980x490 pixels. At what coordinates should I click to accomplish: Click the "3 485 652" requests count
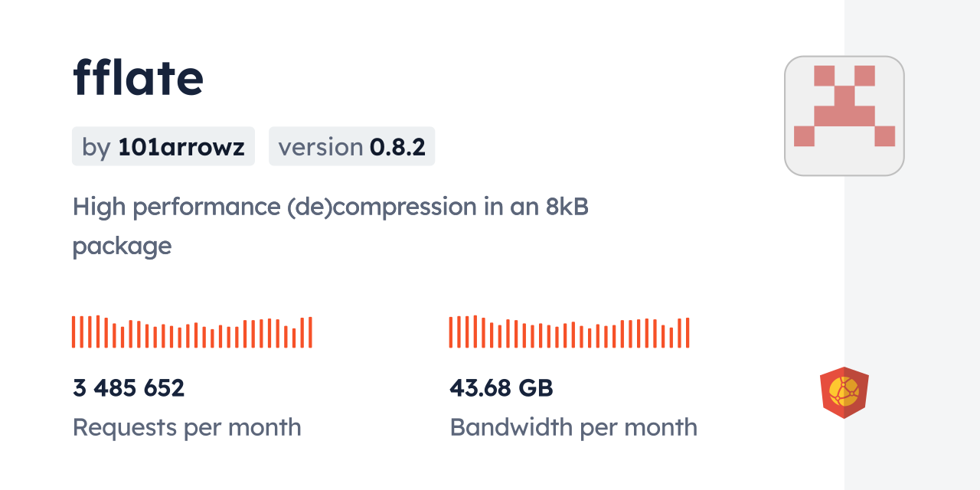point(129,388)
